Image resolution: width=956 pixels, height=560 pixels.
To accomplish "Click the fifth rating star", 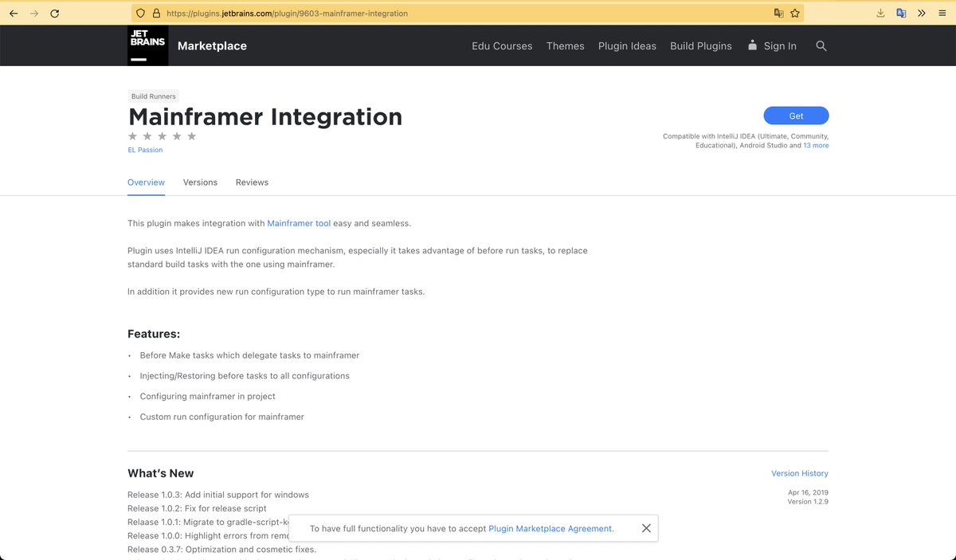I will point(191,136).
